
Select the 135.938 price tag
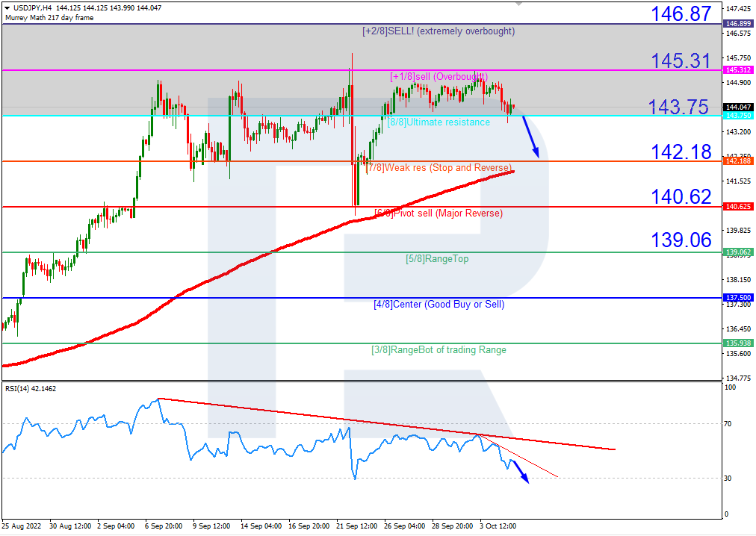pos(737,343)
